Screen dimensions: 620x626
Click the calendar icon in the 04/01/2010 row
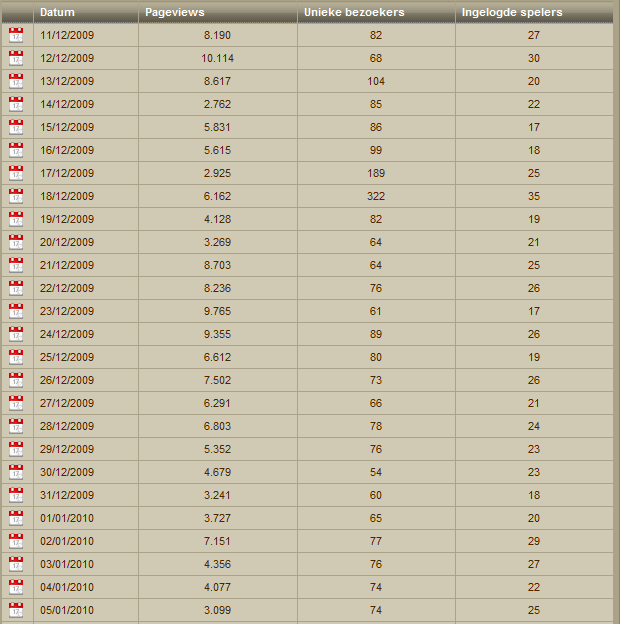[16, 587]
